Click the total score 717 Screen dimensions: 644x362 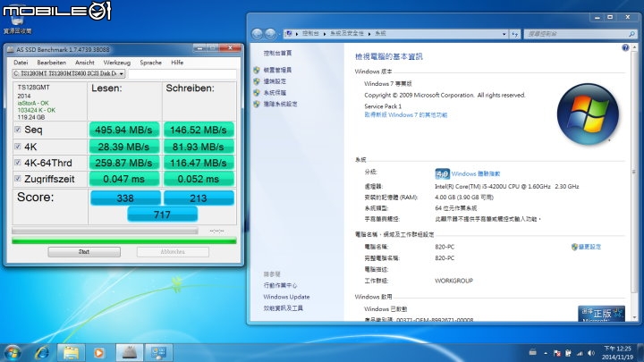(162, 215)
